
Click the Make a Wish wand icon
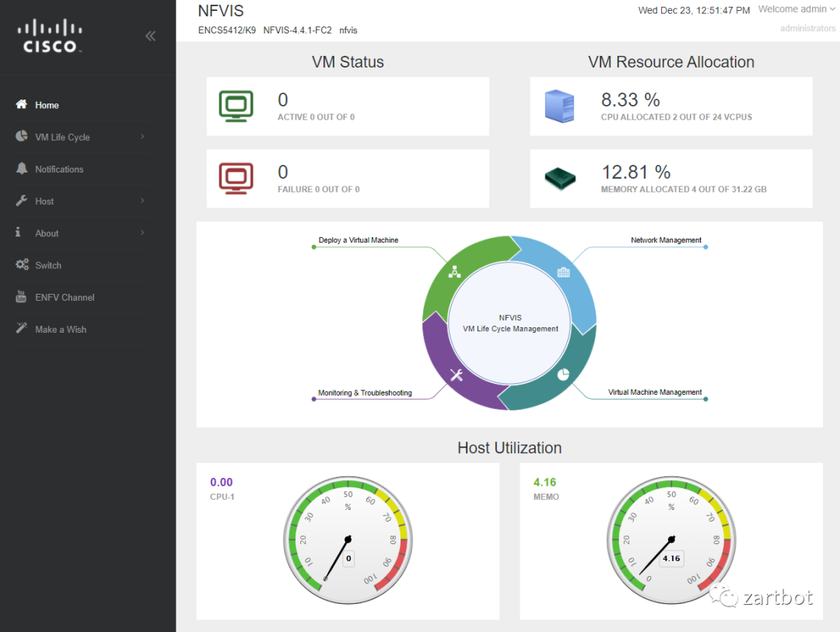pyautogui.click(x=22, y=328)
